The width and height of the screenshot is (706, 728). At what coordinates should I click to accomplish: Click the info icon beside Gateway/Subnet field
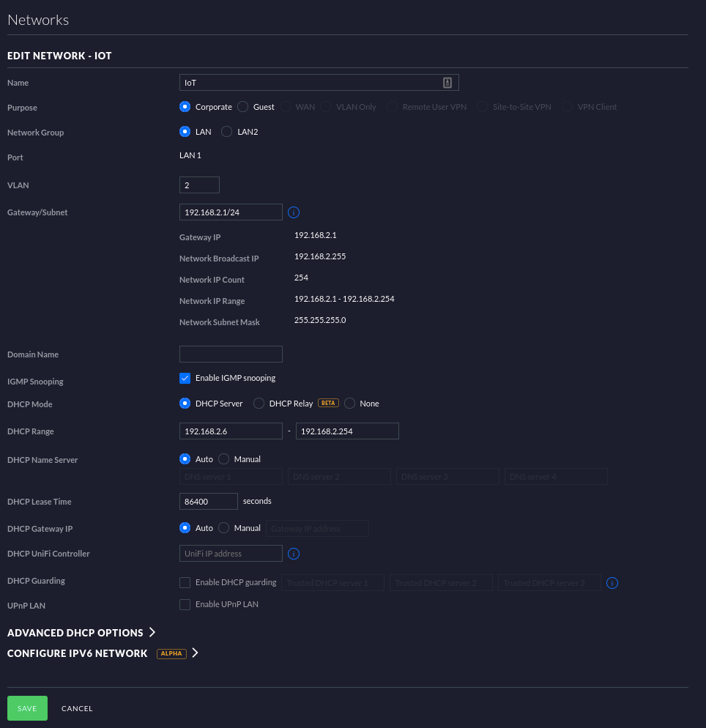294,212
